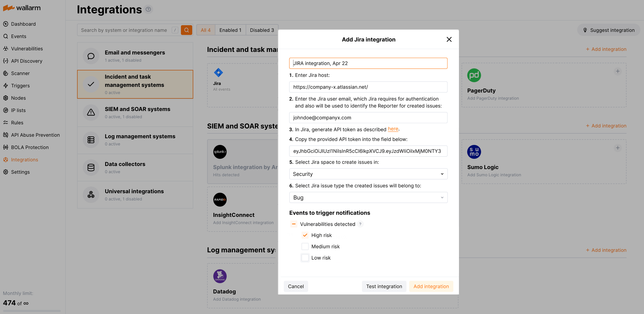The width and height of the screenshot is (644, 314).
Task: Click the help icon beside Vulnerabilities detected
Action: pyautogui.click(x=360, y=224)
